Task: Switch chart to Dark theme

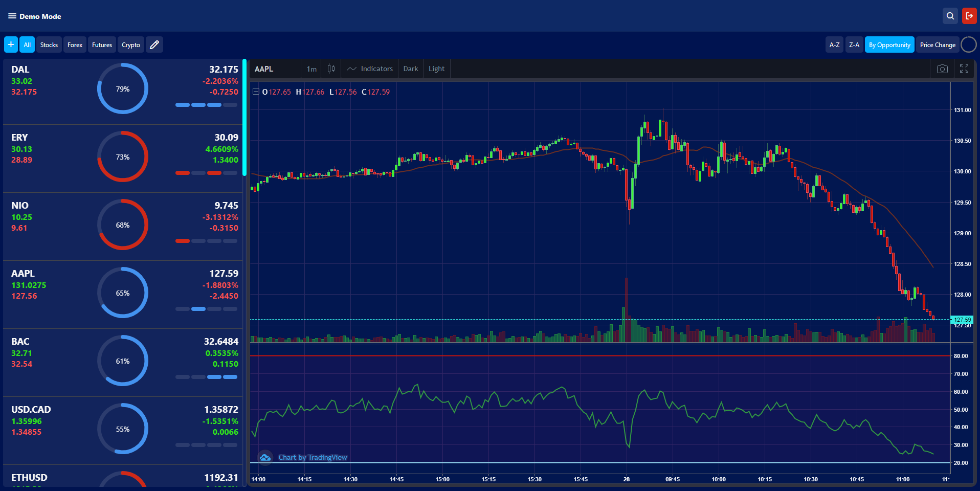Action: [411, 69]
